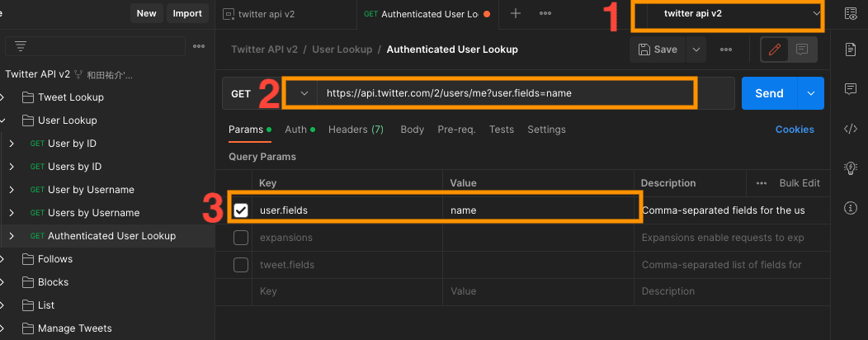Screen dimensions: 868x340
Task: Click the tweet.fields key cell
Action: [x=347, y=265]
